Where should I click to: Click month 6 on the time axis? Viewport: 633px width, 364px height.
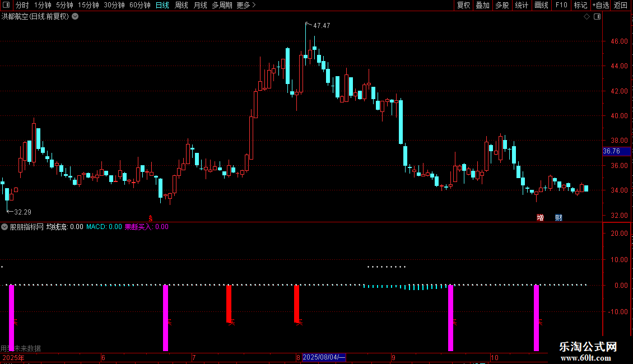103,357
